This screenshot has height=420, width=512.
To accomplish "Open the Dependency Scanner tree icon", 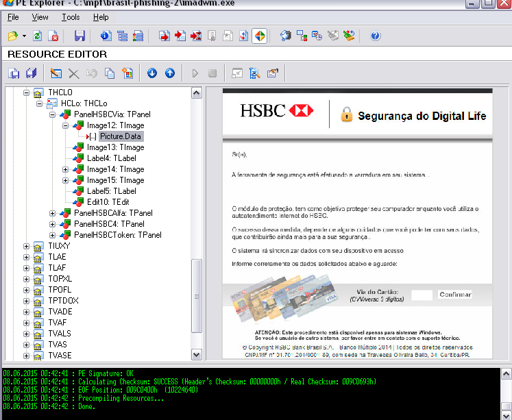I will (x=302, y=36).
